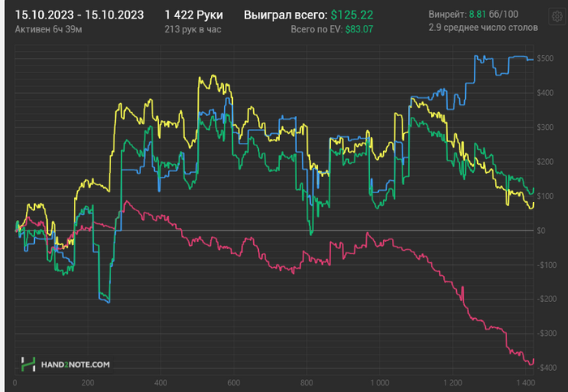The height and width of the screenshot is (392, 568).
Task: Click the 800 x-axis label
Action: [x=307, y=382]
